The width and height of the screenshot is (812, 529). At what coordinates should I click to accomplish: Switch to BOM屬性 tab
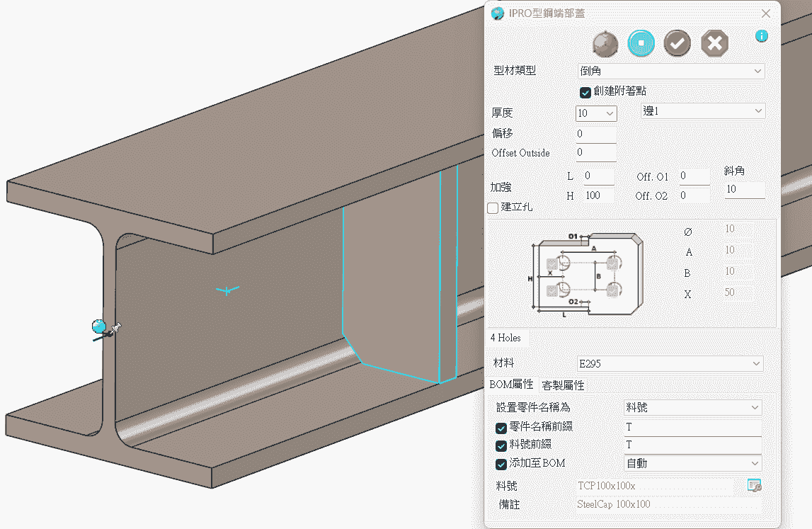pyautogui.click(x=511, y=385)
